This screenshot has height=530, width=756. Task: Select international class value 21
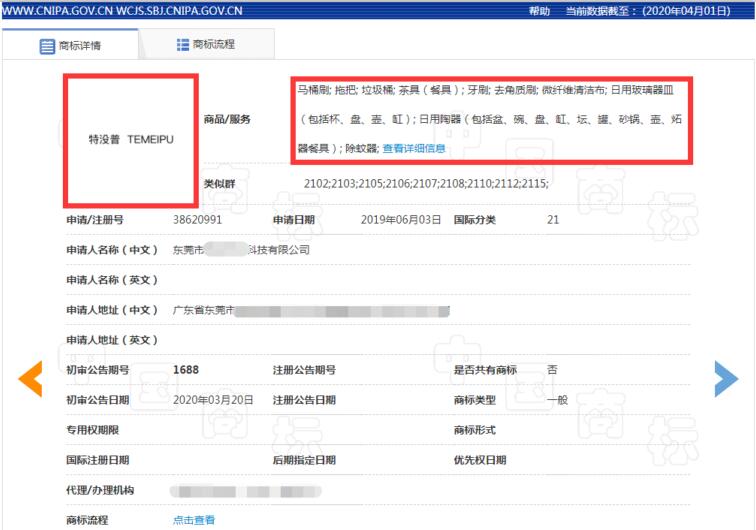(x=553, y=220)
